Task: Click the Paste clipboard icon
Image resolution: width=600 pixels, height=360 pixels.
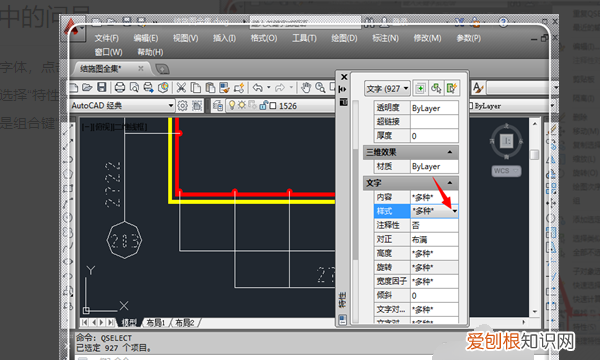Action: (x=210, y=88)
